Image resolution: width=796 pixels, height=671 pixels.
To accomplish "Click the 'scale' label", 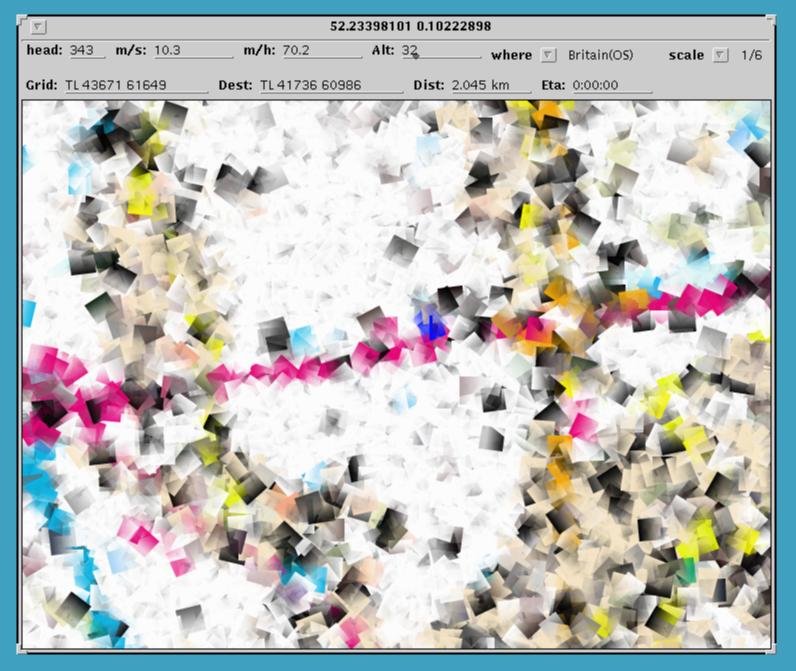I will (x=686, y=55).
